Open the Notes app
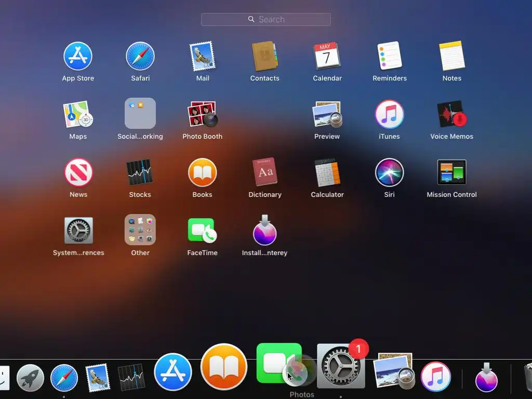This screenshot has height=399, width=532. point(452,56)
